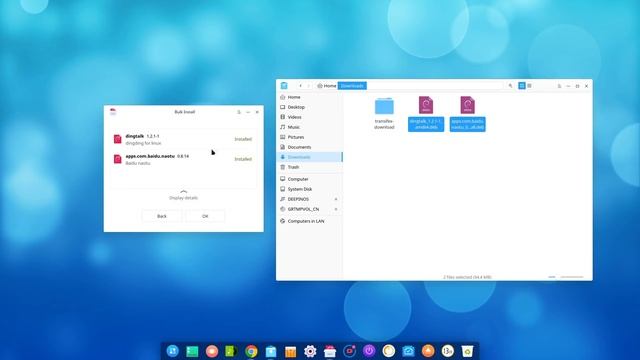Open Computers in LAN in sidebar
This screenshot has height=360, width=640.
tap(309, 221)
